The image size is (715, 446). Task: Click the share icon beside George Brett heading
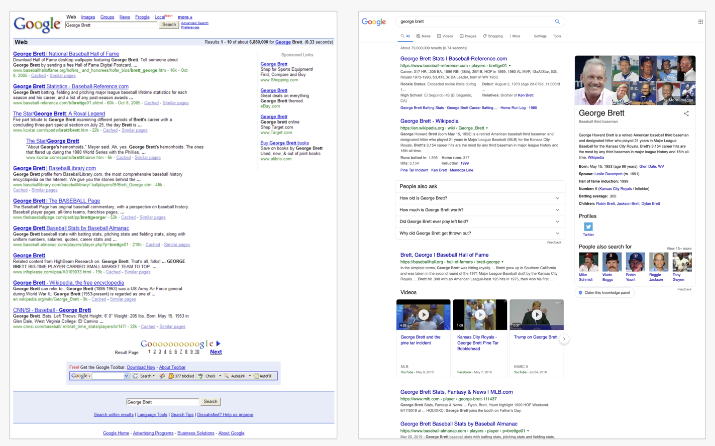click(686, 114)
